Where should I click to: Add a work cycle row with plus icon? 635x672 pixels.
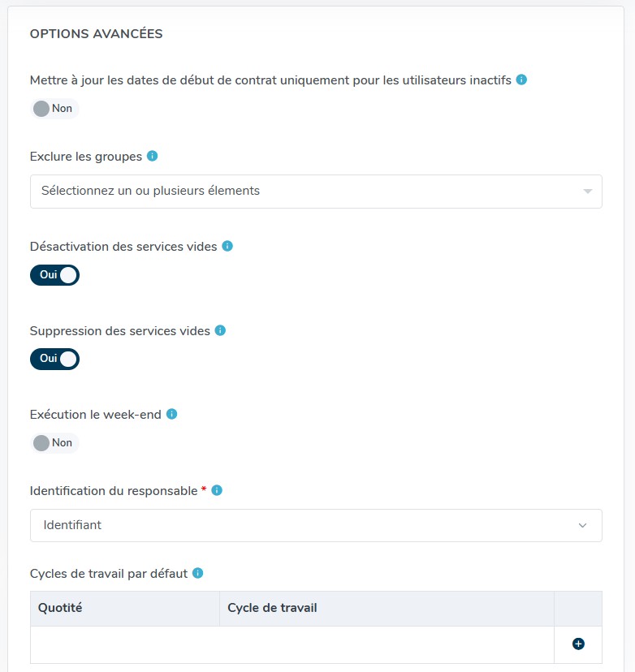tap(578, 644)
